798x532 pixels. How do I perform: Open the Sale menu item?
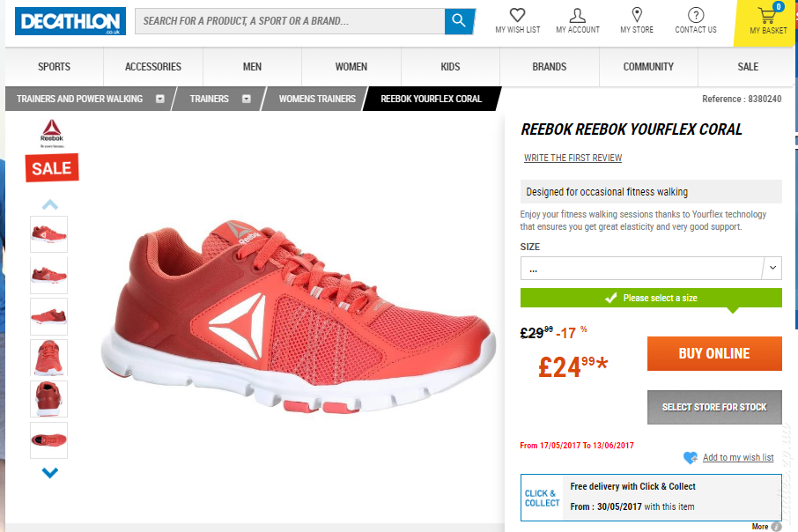click(747, 67)
